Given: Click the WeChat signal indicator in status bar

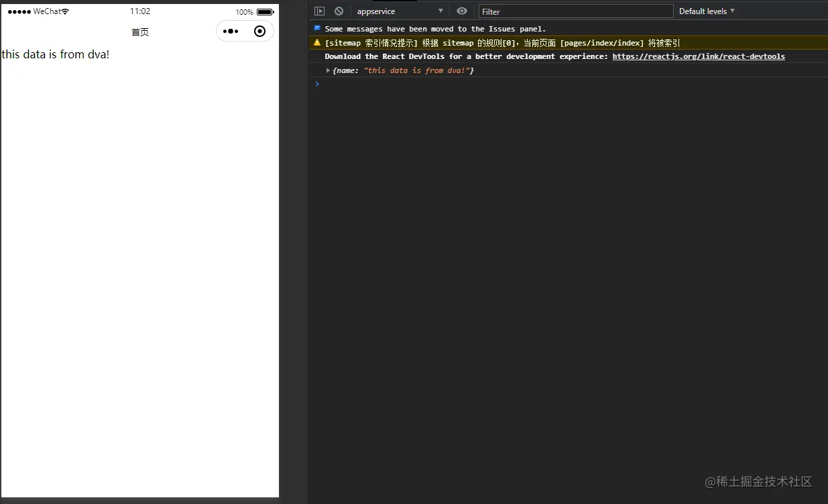Looking at the screenshot, I should tap(38, 11).
